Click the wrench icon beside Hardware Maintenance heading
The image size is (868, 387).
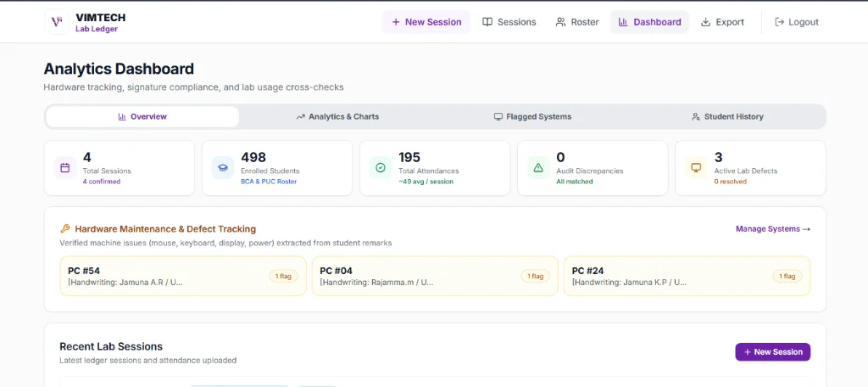(64, 228)
